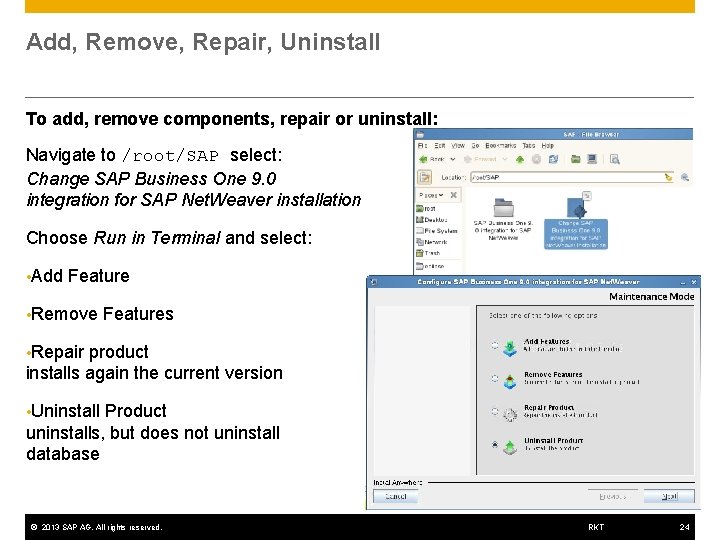Click the Maintenance Mode heading

pos(652,297)
